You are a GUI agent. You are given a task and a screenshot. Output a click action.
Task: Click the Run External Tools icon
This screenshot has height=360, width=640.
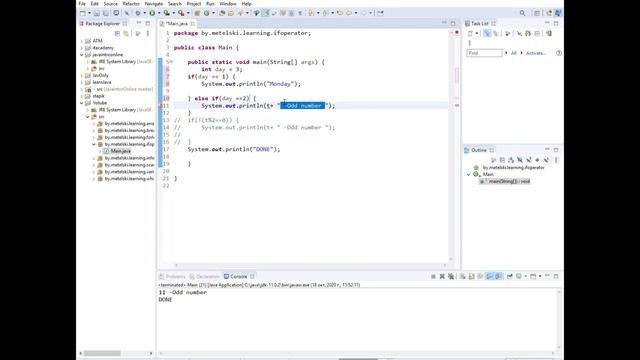pyautogui.click(x=181, y=13)
